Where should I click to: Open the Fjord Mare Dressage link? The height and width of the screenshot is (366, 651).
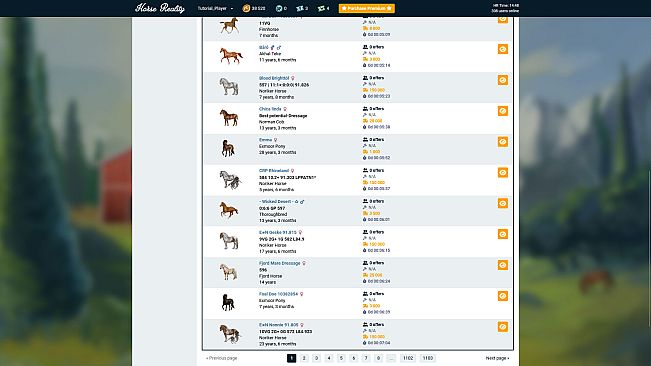pos(279,263)
